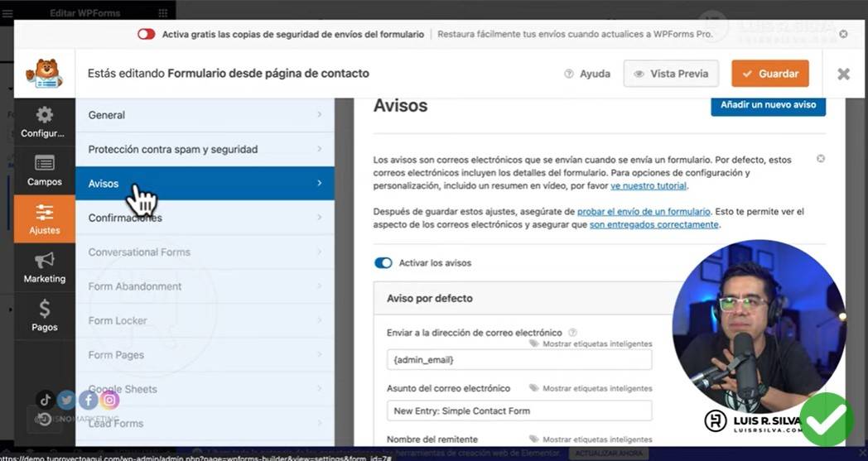Open the Marketing megaphone panel

44,267
